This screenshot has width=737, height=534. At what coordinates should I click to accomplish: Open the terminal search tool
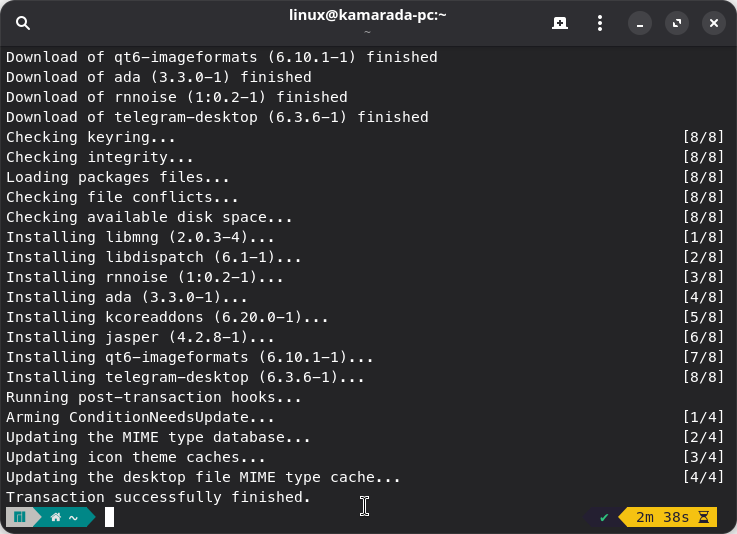23,23
